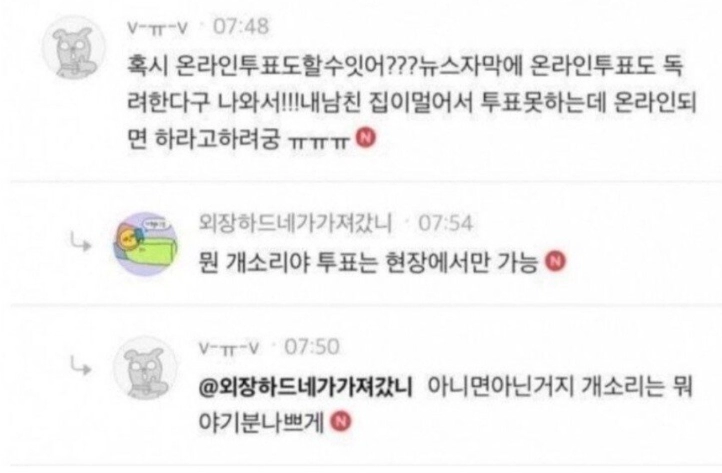
Task: Click the 07:50 timestamp
Action: [x=312, y=347]
